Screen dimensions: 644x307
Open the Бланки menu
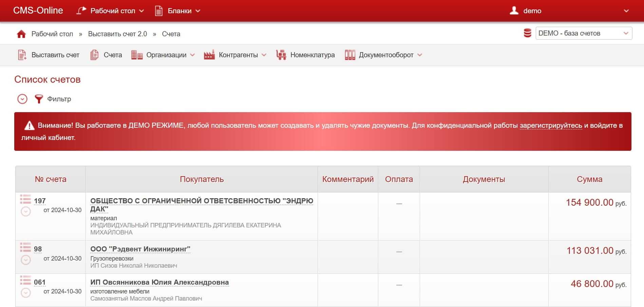coord(179,11)
